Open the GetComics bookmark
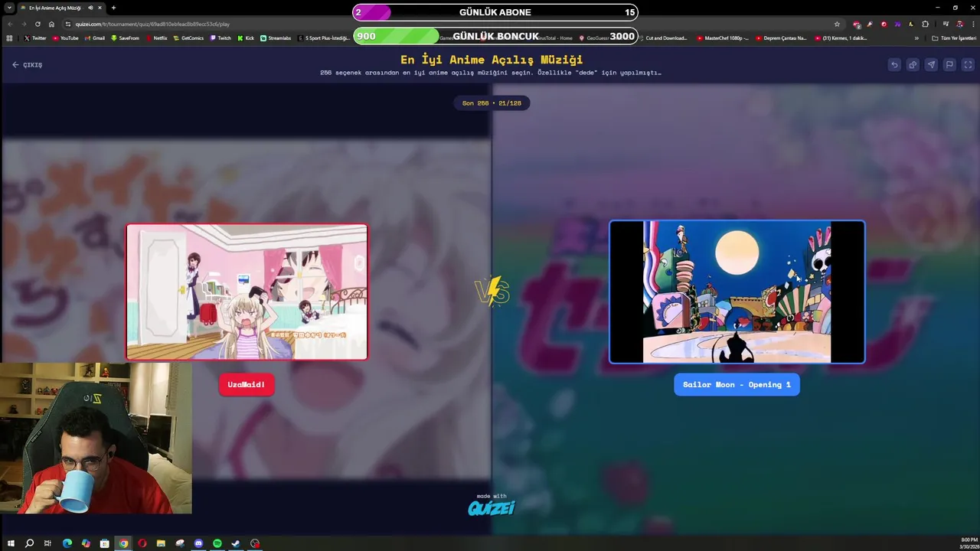 point(189,37)
